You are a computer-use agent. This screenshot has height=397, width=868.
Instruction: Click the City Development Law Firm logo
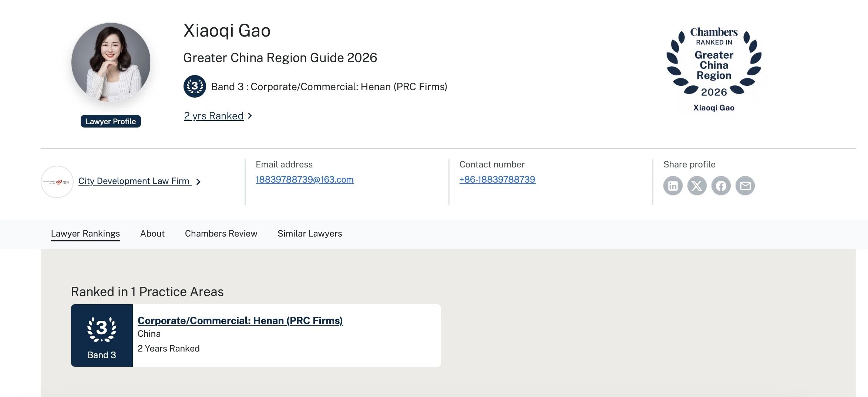click(x=57, y=182)
